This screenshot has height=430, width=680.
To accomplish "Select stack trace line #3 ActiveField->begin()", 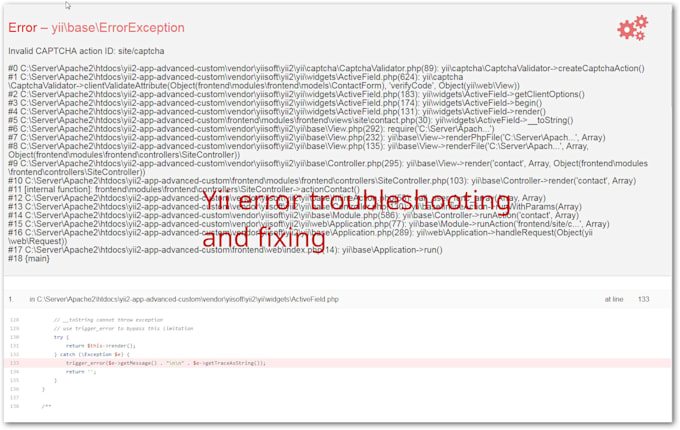I will [275, 103].
